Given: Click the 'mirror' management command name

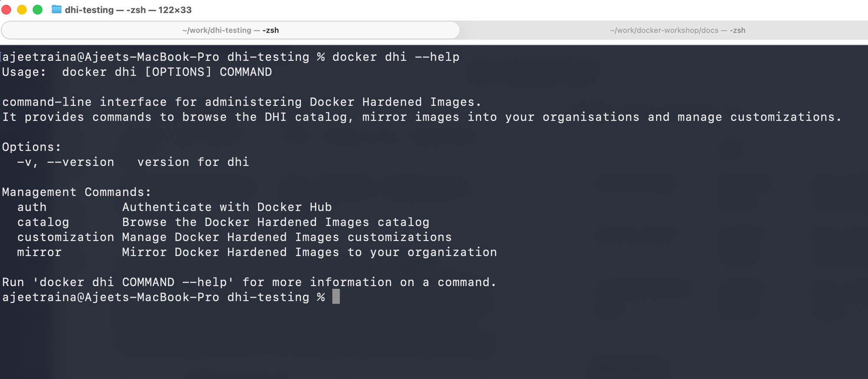Looking at the screenshot, I should pos(39,252).
